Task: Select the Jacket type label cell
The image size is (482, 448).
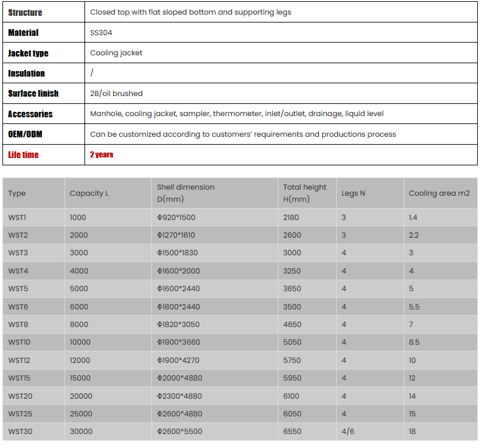Action: 28,53
